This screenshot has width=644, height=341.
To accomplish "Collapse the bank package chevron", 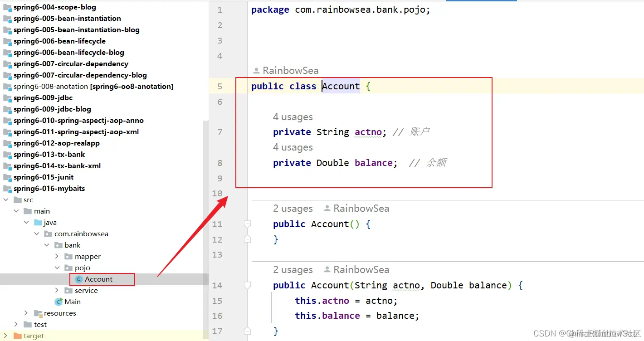I will coord(47,245).
